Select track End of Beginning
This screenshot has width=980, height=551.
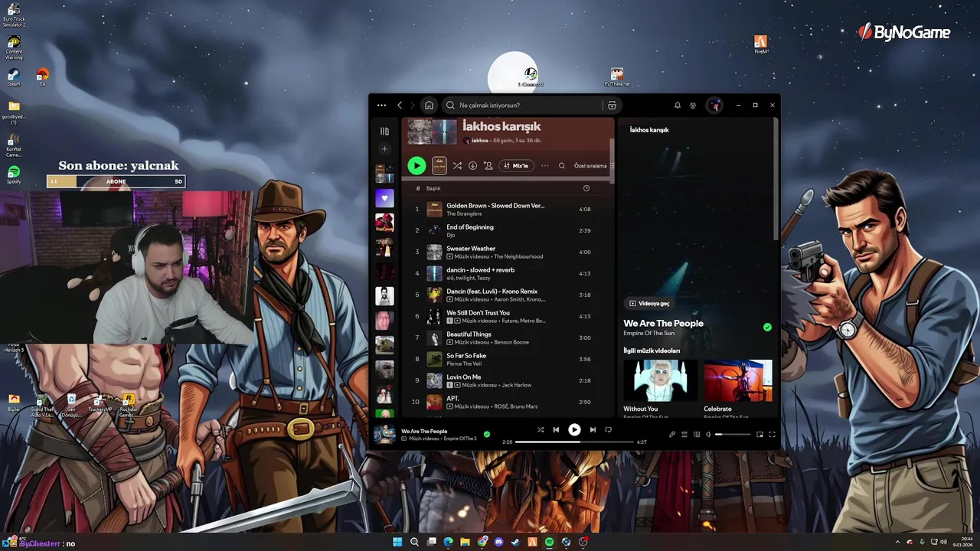pyautogui.click(x=508, y=230)
